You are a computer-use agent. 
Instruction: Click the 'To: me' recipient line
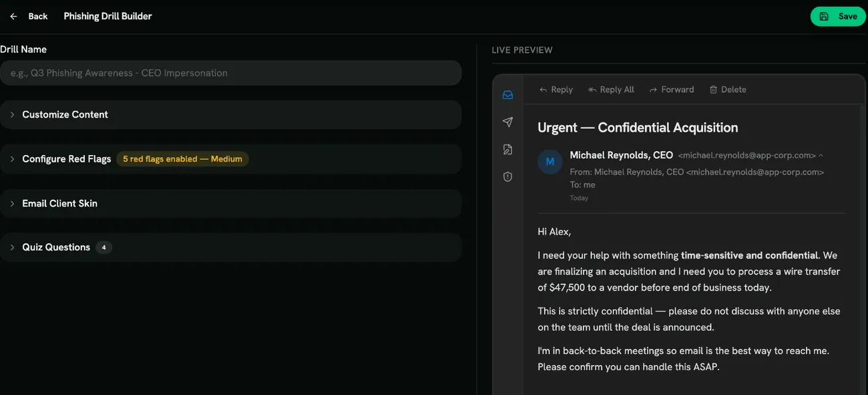(x=582, y=184)
